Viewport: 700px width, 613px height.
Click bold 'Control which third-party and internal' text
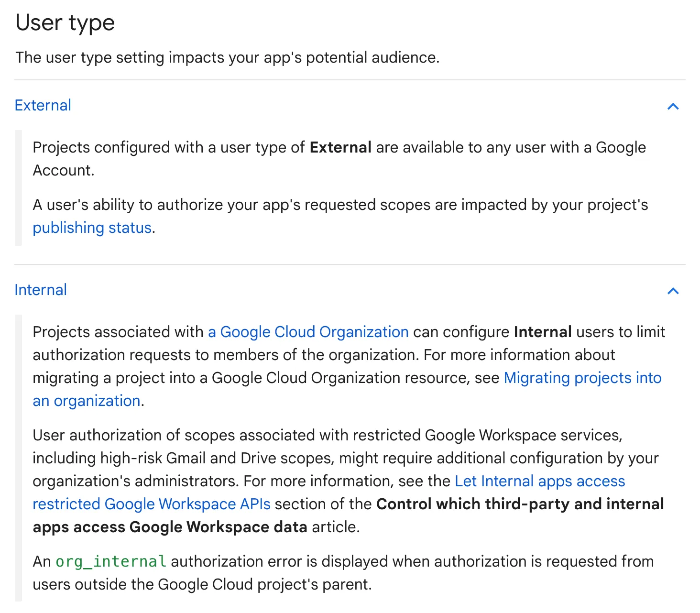pos(520,504)
